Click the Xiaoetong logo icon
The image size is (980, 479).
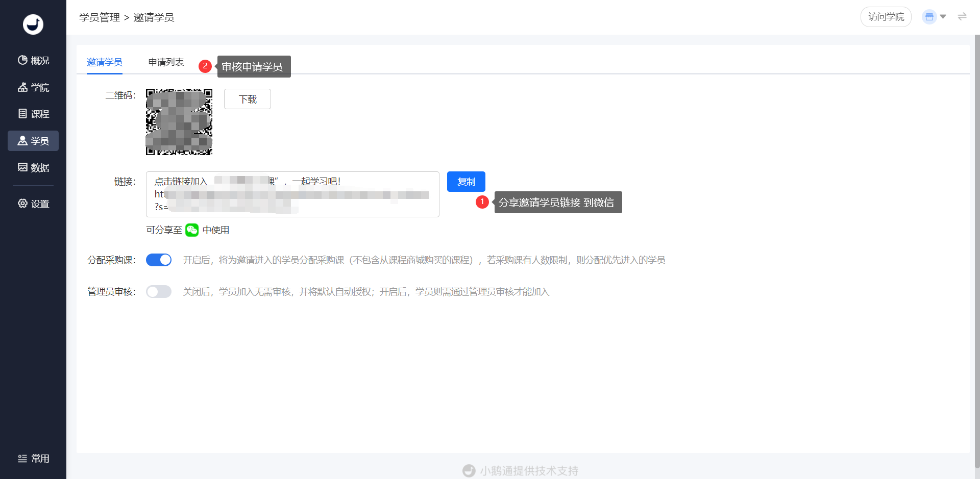point(33,24)
